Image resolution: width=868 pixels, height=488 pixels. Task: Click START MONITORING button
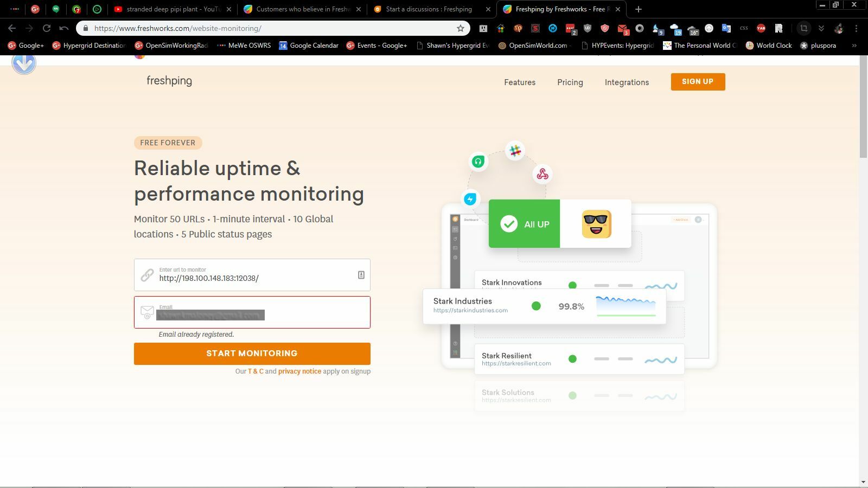[x=252, y=354]
